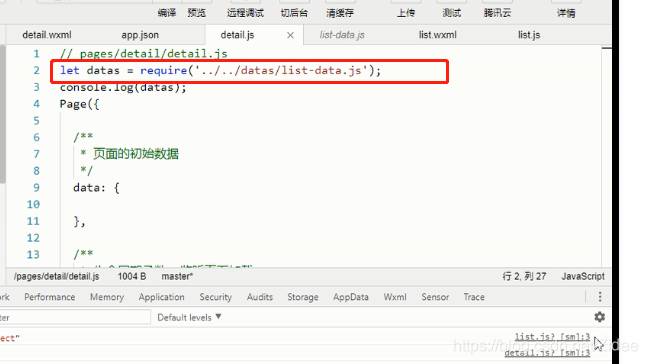
Task: Open the AppData devtools tab
Action: point(350,297)
